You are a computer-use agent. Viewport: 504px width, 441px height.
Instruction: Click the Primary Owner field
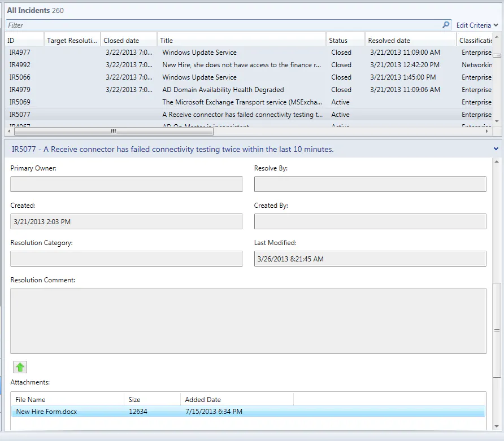tap(127, 184)
